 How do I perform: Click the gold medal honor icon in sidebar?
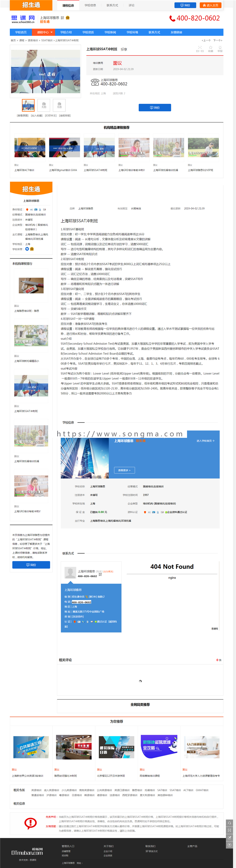coord(32,249)
